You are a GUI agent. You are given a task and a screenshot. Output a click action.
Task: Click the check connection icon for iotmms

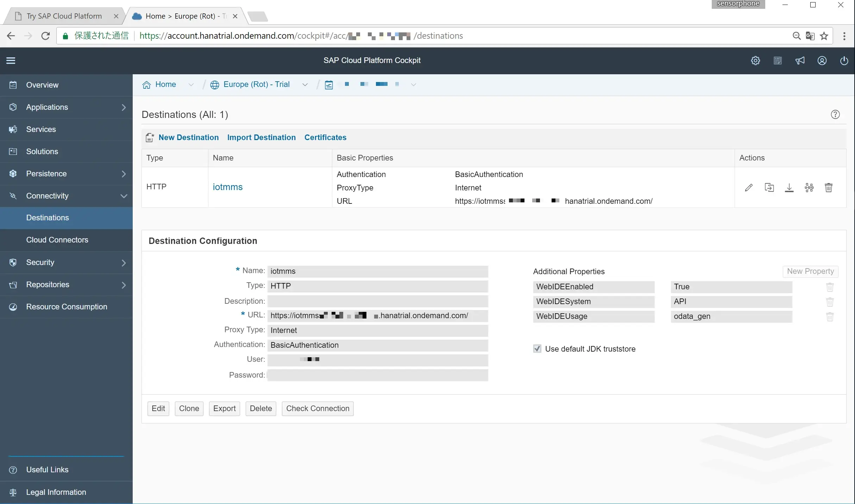click(x=809, y=188)
